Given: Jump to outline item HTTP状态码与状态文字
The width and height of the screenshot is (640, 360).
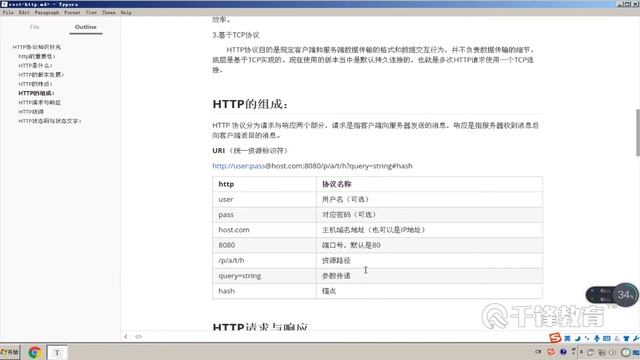Looking at the screenshot, I should point(49,121).
